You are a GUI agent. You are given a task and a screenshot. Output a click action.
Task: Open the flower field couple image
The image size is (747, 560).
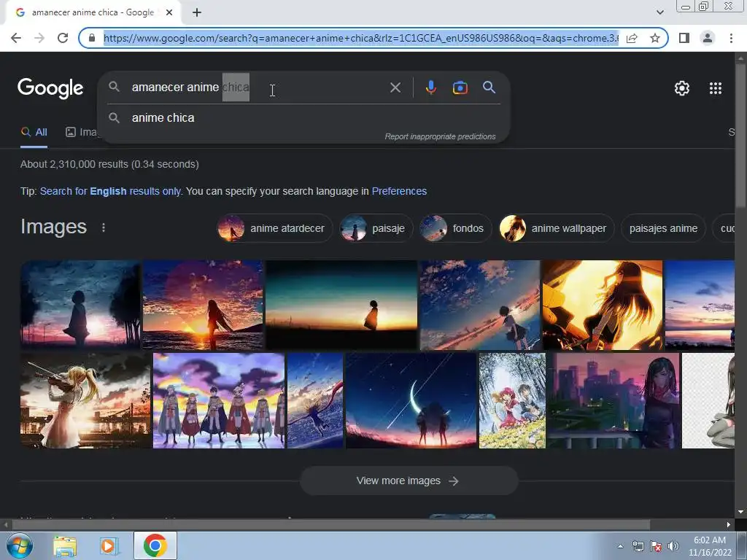pos(512,400)
